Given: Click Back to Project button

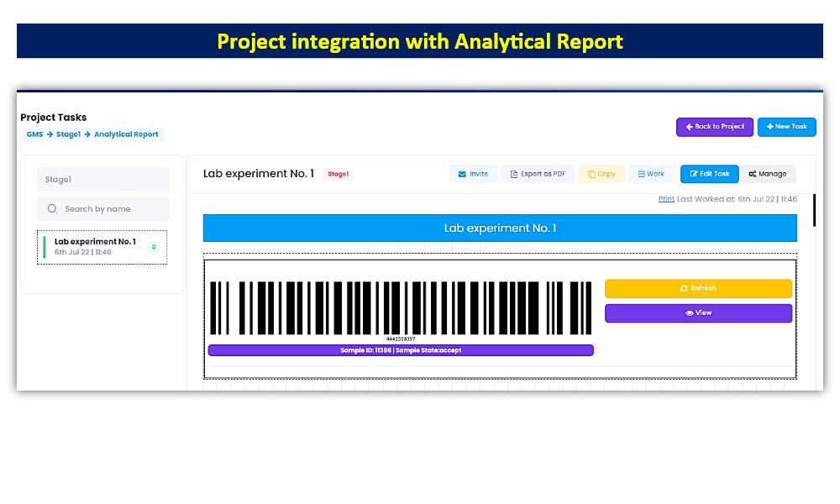Looking at the screenshot, I should (715, 127).
